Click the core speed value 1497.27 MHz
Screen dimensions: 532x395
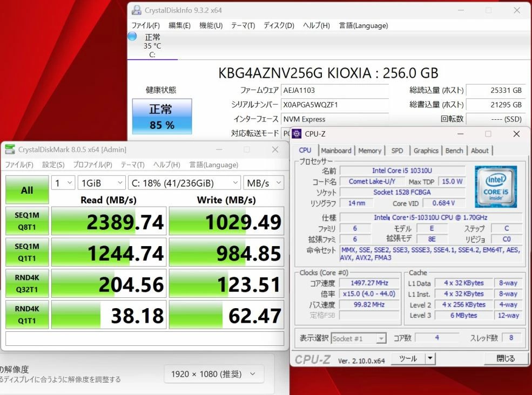coord(369,283)
